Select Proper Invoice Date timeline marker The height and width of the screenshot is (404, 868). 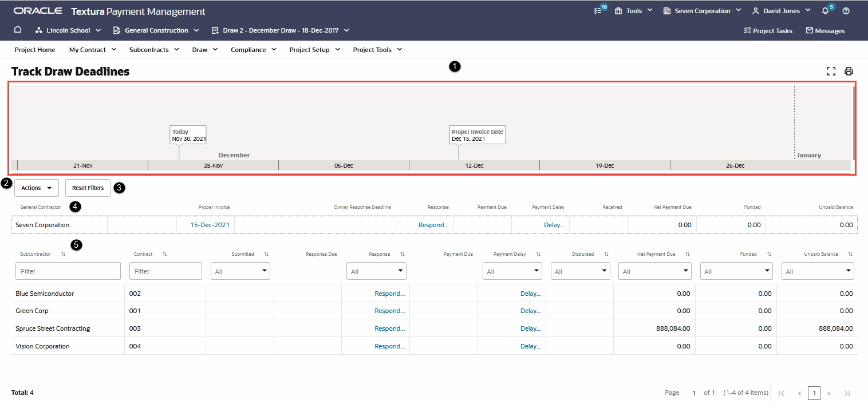point(477,135)
